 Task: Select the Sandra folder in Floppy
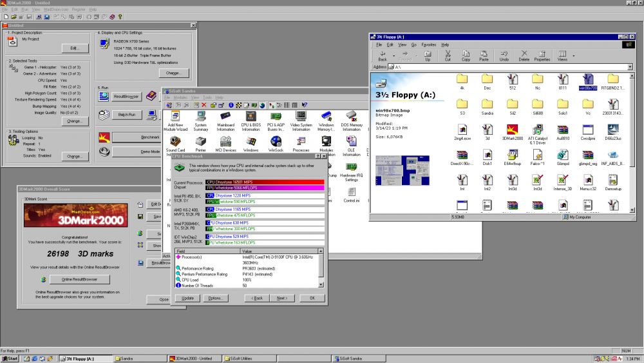(487, 107)
